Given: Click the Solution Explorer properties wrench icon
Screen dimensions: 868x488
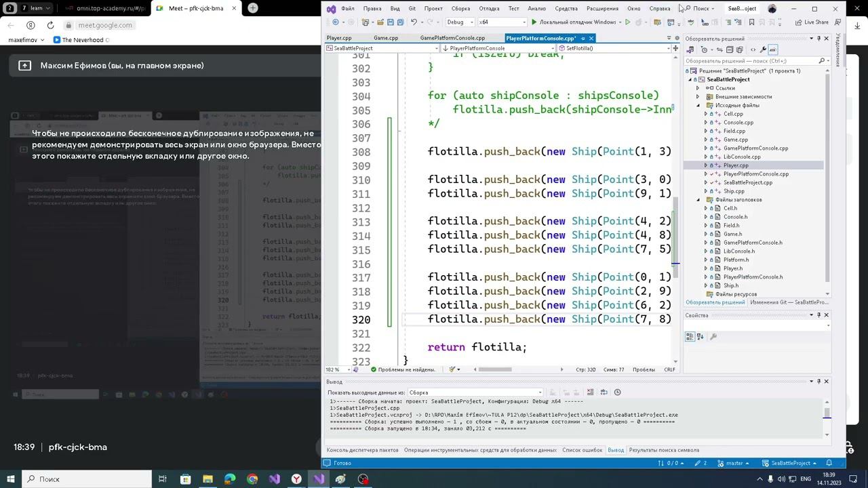Looking at the screenshot, I should [763, 49].
